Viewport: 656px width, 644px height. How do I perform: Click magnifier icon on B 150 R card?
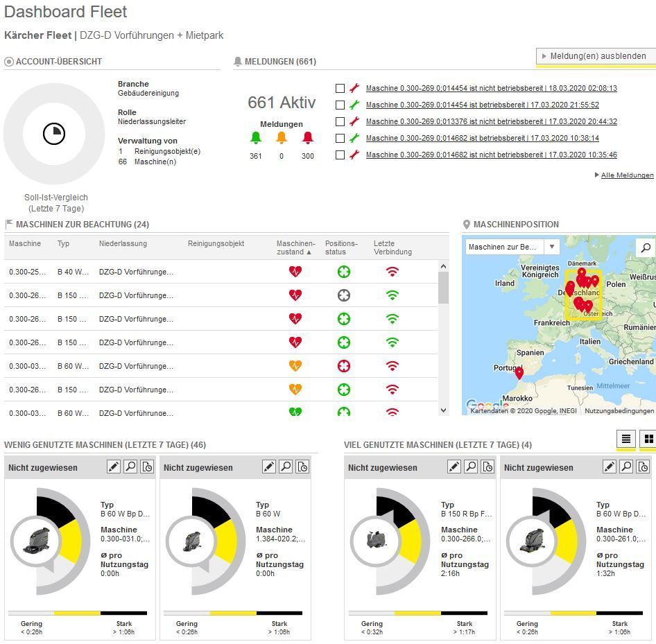point(471,467)
